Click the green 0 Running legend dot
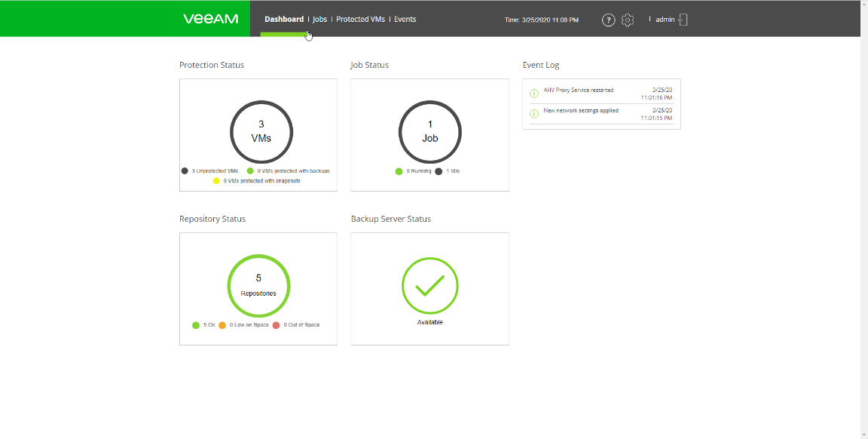This screenshot has width=868, height=439. 399,171
